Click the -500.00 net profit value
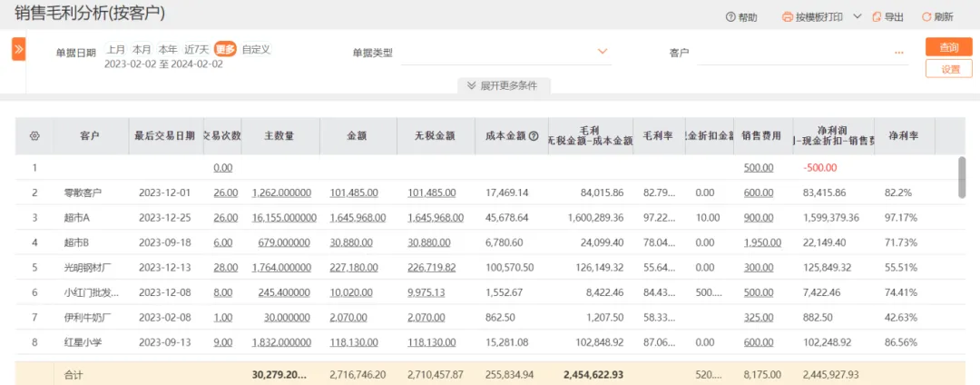The image size is (980, 385). click(819, 167)
